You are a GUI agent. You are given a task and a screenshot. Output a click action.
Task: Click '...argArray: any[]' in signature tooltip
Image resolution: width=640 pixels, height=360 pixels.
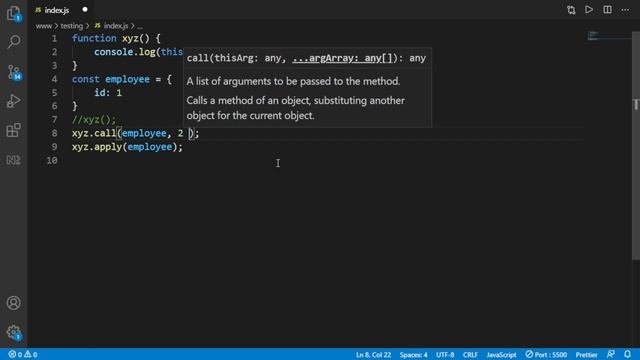coord(342,58)
